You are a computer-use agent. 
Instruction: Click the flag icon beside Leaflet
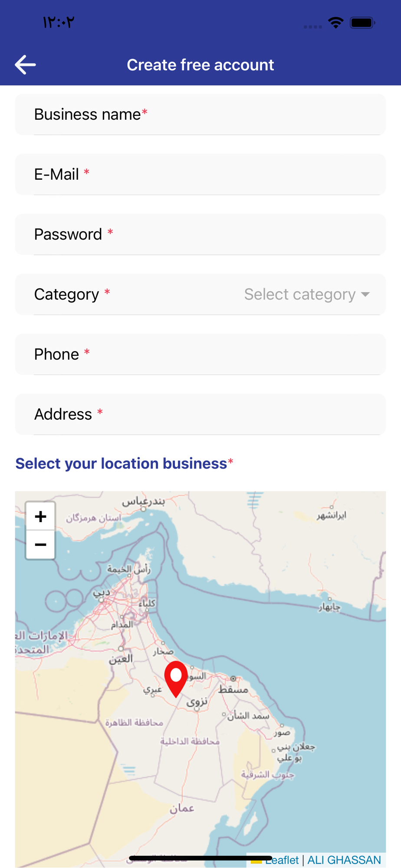click(256, 860)
